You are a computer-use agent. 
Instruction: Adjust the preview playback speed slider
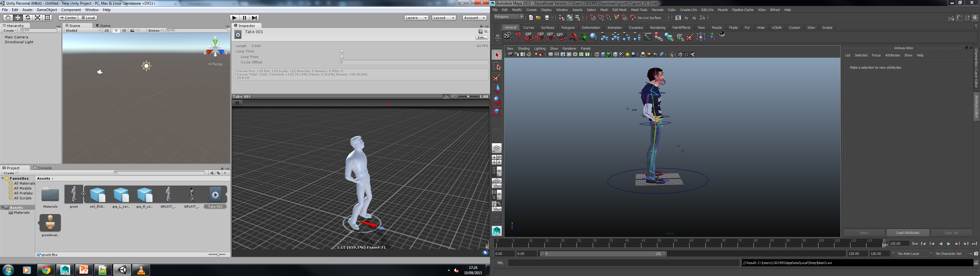[x=468, y=97]
